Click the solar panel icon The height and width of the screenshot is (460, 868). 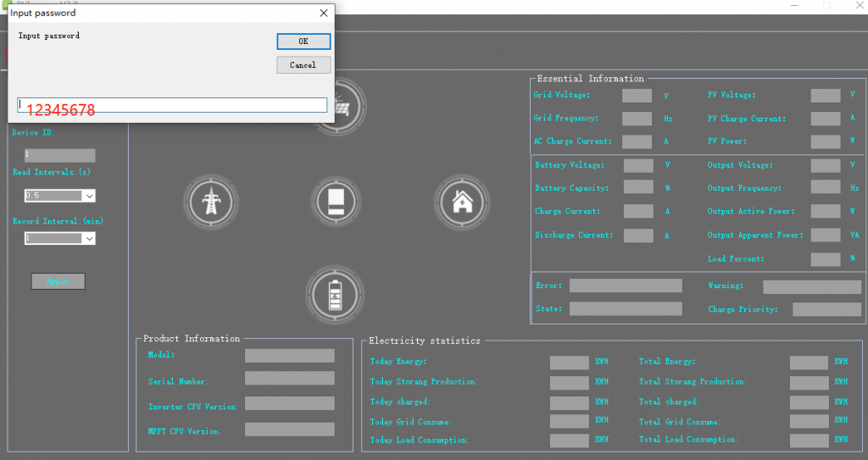coord(343,106)
